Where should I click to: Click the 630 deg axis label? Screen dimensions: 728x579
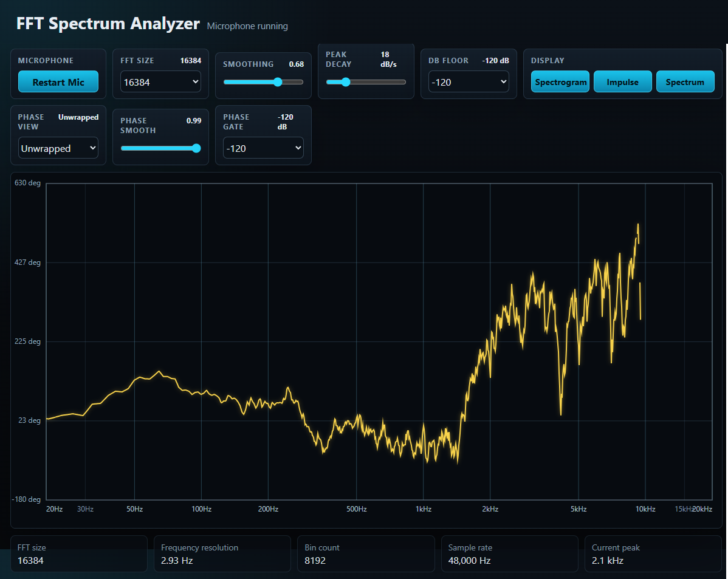[27, 183]
